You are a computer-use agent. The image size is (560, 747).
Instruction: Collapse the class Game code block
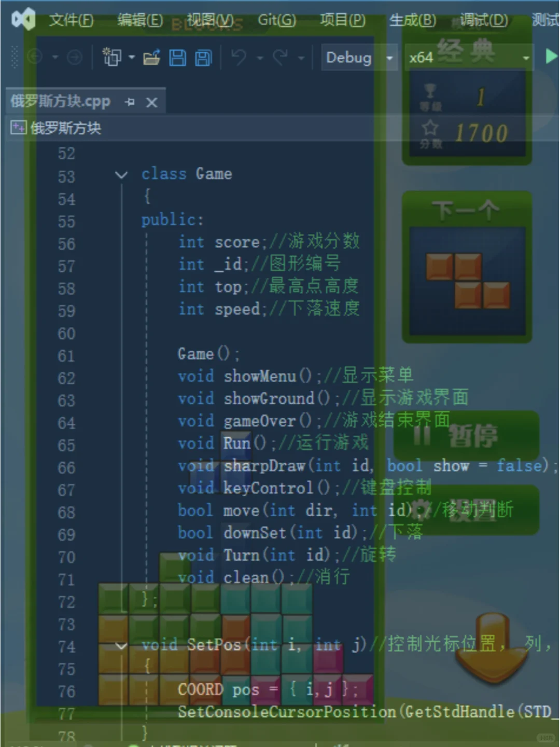[x=121, y=175]
